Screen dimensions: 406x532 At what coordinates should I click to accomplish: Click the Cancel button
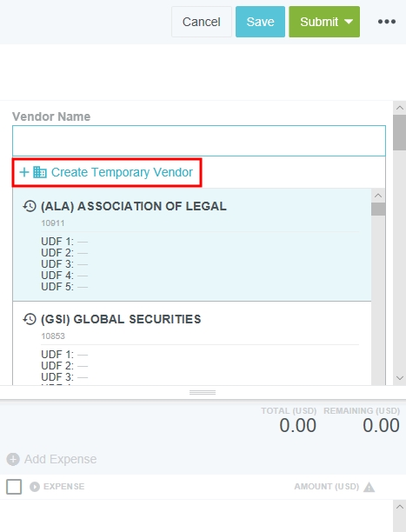click(x=202, y=22)
